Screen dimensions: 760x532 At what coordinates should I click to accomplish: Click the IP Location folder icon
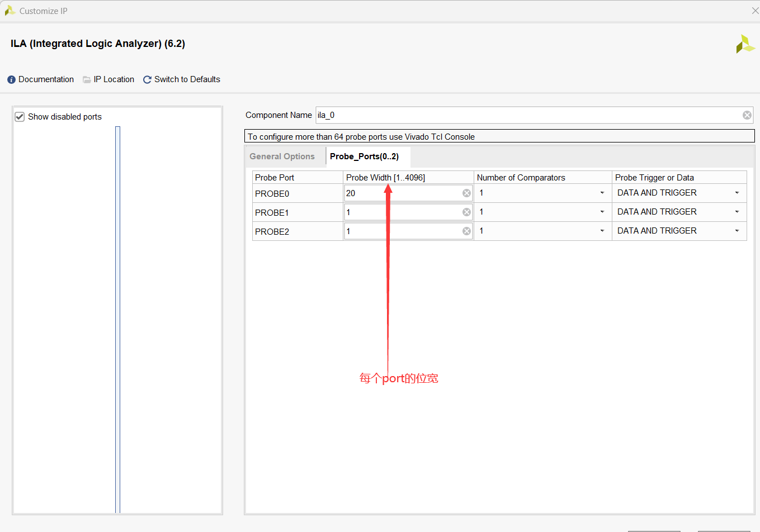(x=87, y=80)
